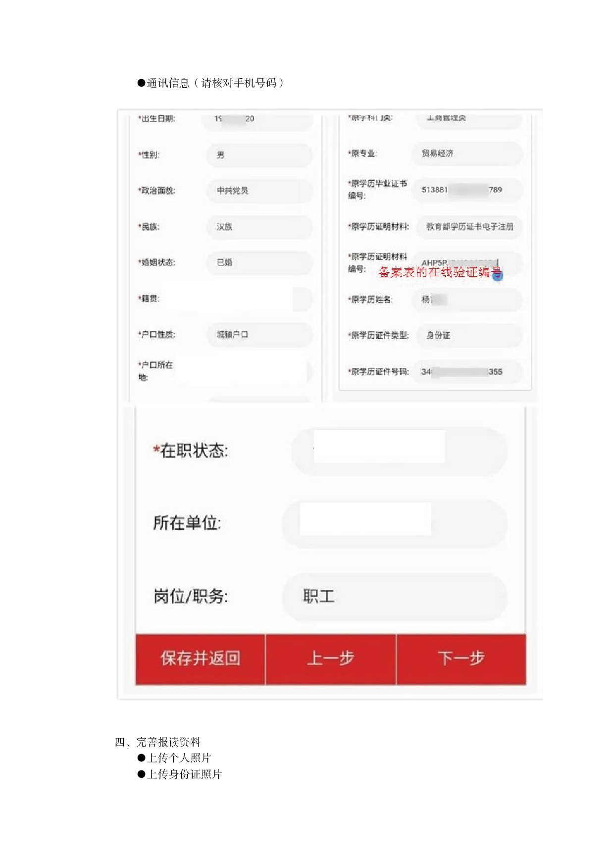The image size is (614, 868).
Task: Open the 在职状态 dropdown field
Action: (399, 451)
